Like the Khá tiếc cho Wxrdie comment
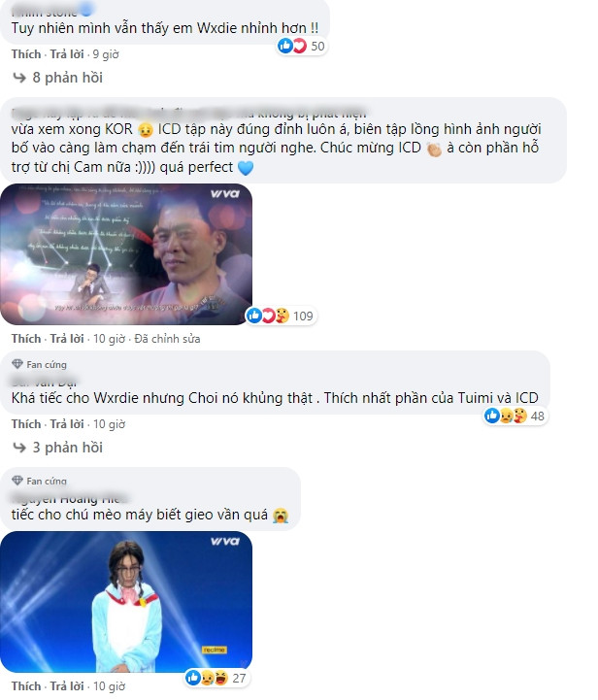 26,424
